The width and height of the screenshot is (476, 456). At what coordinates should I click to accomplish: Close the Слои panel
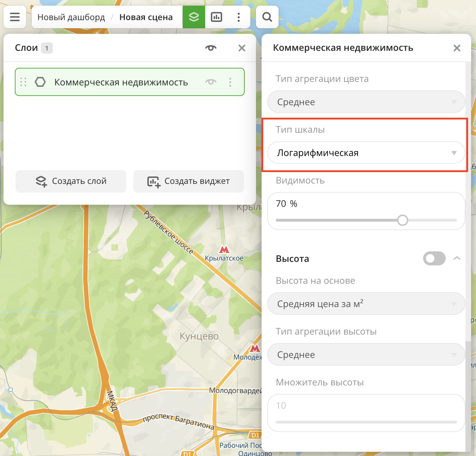click(242, 48)
